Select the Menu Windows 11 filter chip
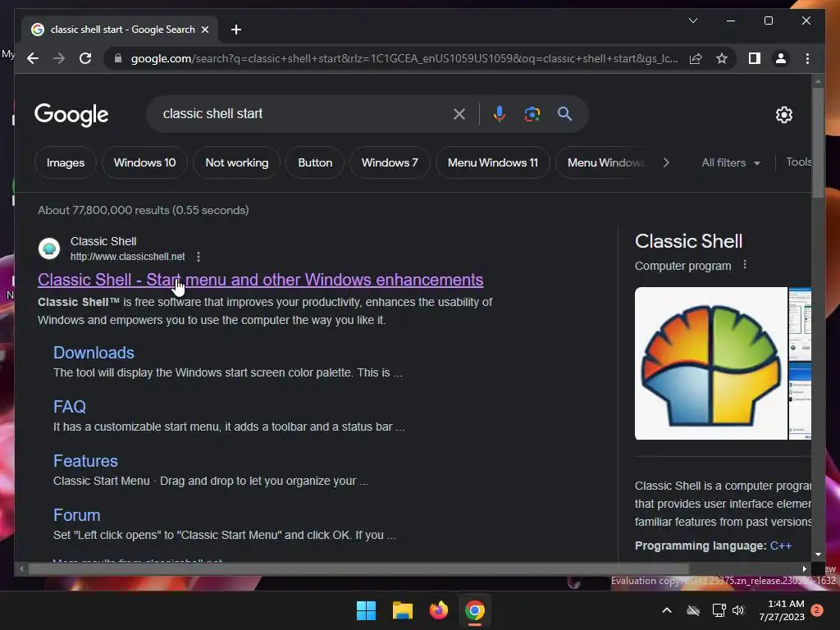The image size is (840, 630). (x=493, y=162)
